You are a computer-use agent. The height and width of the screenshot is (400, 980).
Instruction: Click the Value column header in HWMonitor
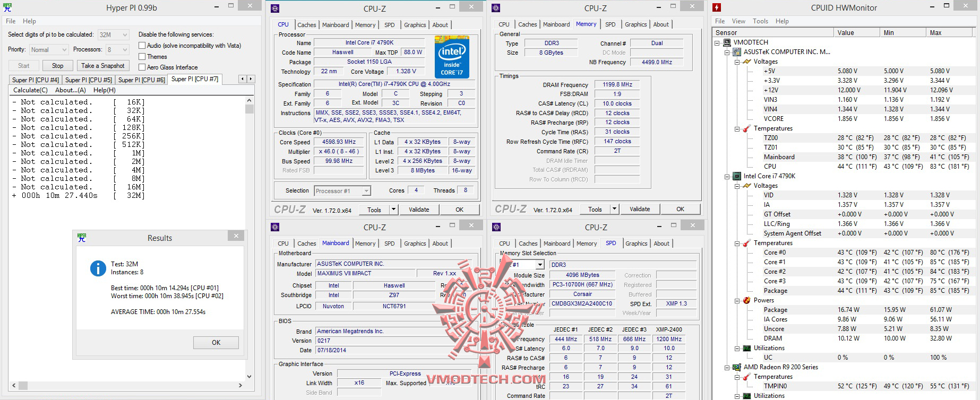857,32
